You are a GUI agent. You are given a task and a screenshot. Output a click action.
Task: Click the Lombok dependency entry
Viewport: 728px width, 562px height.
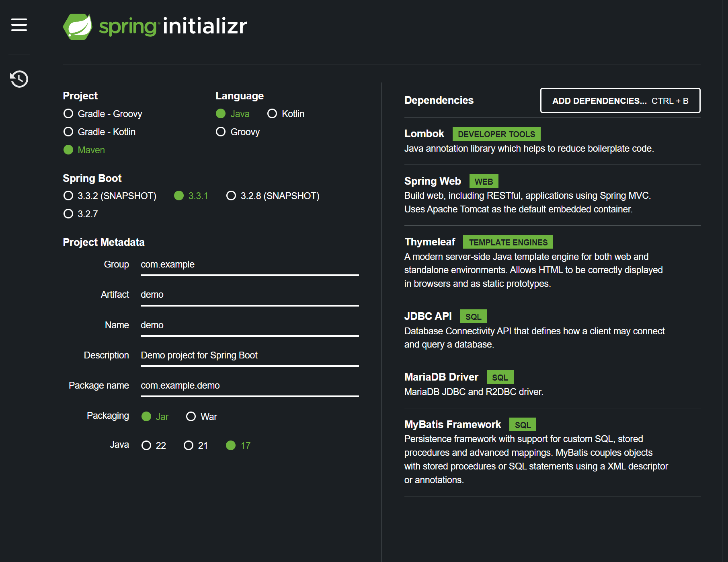tap(424, 134)
